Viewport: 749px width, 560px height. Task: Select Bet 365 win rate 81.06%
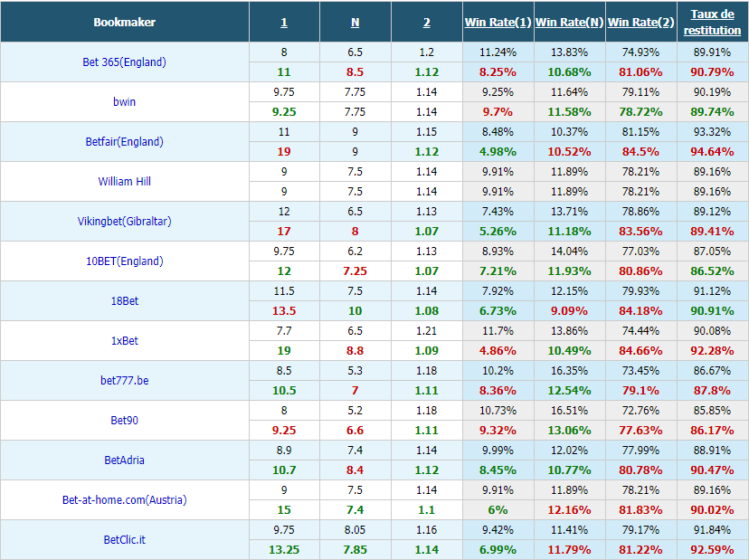(640, 72)
